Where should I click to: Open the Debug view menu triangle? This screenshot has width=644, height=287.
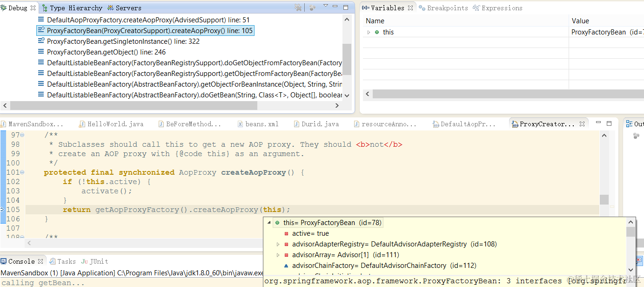pos(326,6)
